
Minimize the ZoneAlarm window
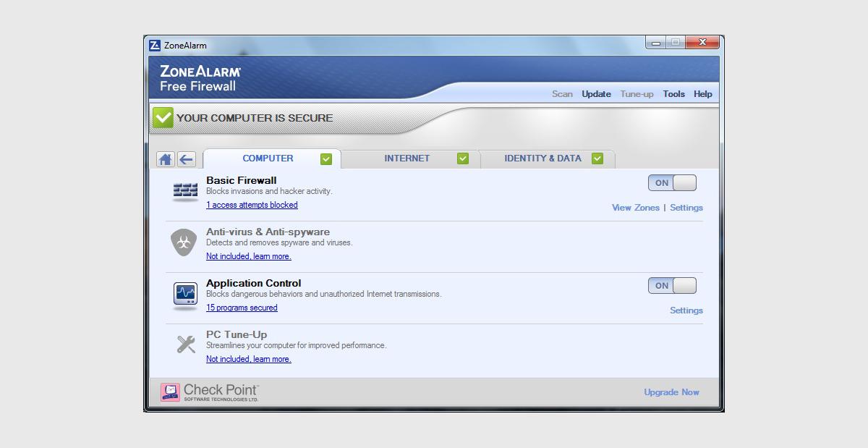[656, 43]
